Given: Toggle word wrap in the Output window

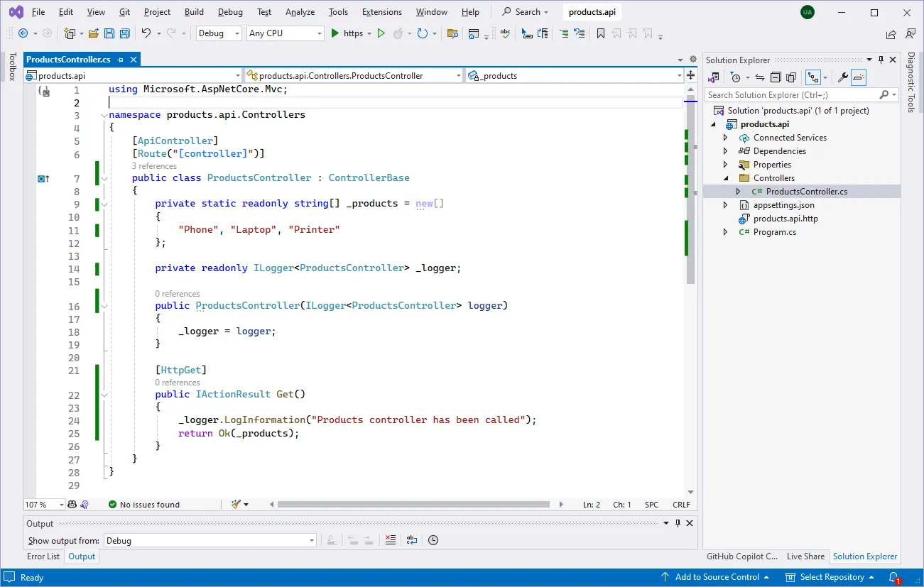Looking at the screenshot, I should click(411, 540).
